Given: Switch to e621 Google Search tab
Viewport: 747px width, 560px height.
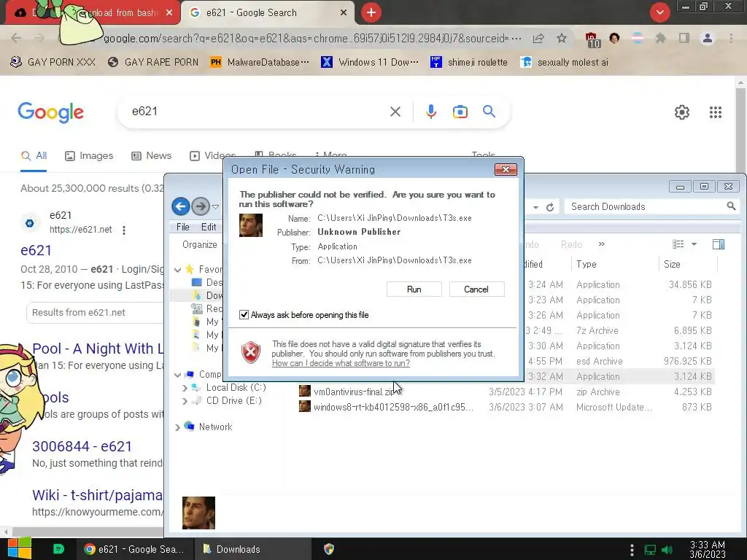Looking at the screenshot, I should click(267, 13).
